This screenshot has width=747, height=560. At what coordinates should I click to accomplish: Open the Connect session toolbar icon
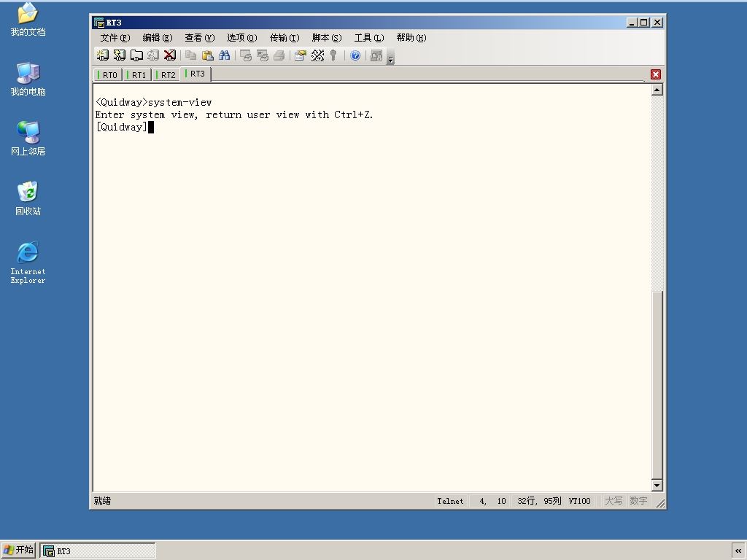click(x=102, y=55)
